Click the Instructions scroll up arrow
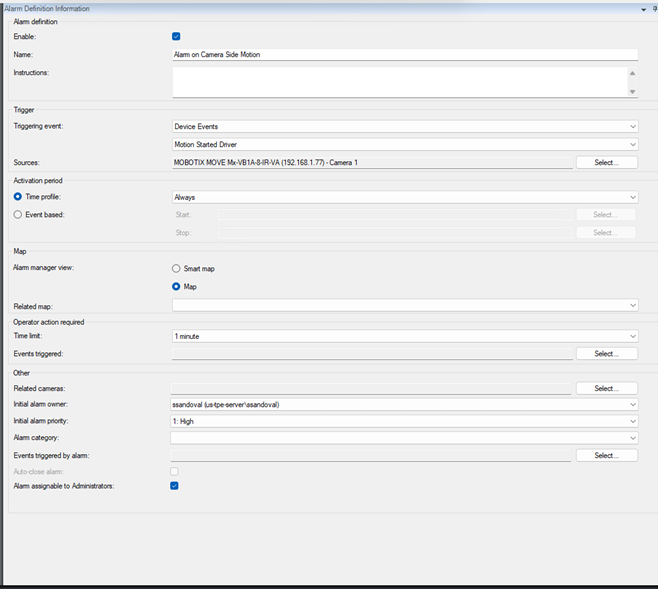Image resolution: width=658 pixels, height=589 pixels. 632,73
